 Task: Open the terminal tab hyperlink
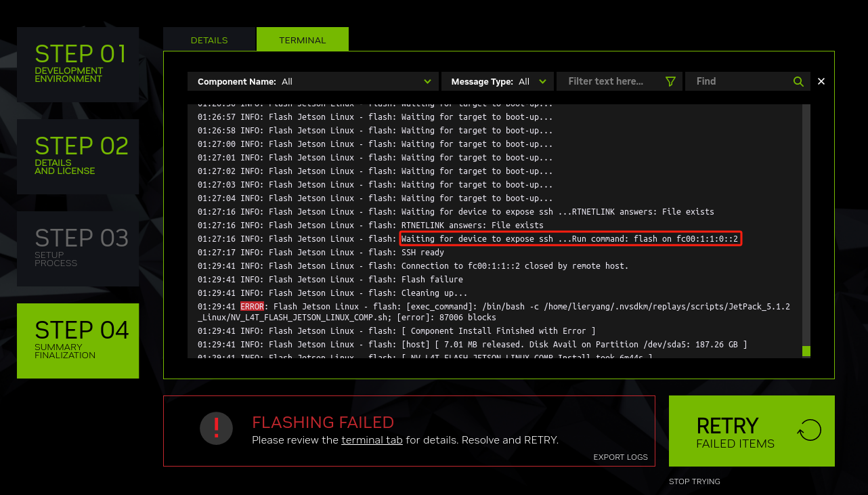372,440
